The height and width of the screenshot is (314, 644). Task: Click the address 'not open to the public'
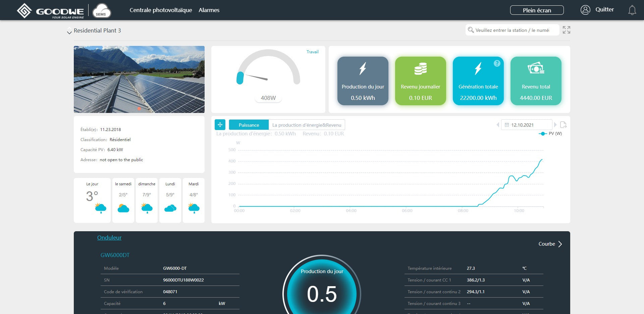tap(121, 160)
